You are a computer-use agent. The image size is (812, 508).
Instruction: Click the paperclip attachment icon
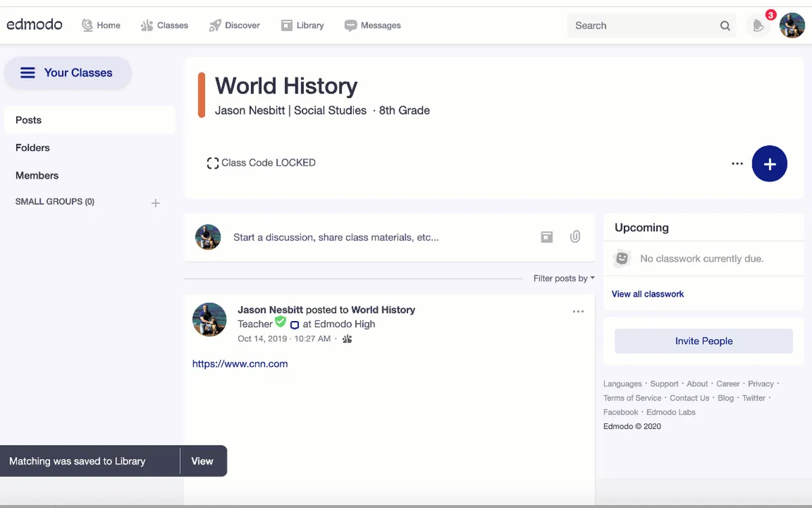pos(575,237)
